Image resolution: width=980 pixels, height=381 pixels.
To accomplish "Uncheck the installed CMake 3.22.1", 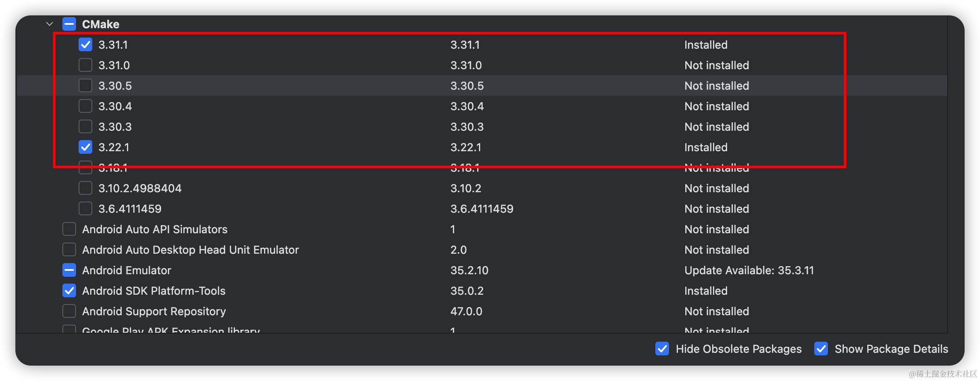I will (85, 147).
